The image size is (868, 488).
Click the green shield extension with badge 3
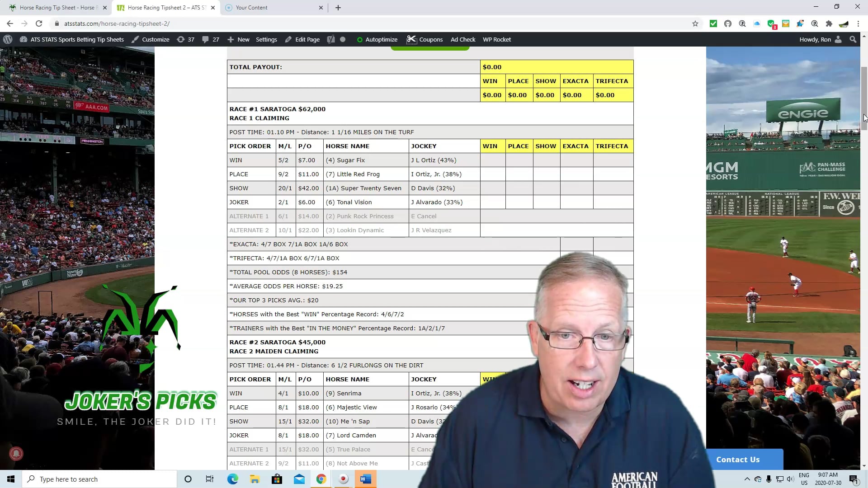point(772,24)
